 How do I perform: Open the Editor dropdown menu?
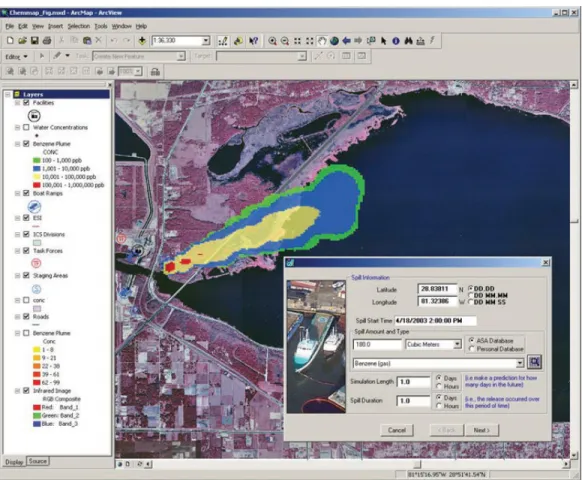click(17, 56)
